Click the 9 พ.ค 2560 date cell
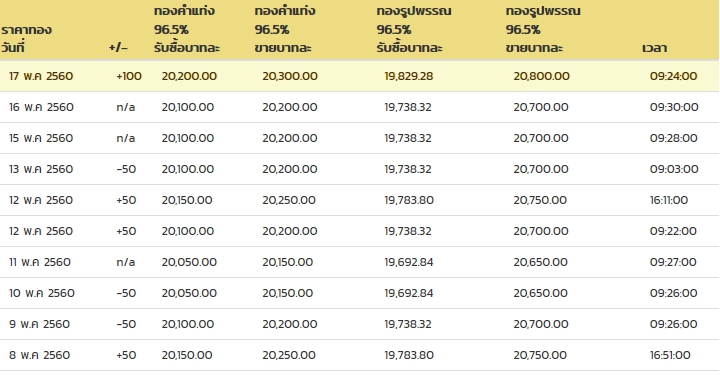The height and width of the screenshot is (375, 720). [x=39, y=324]
